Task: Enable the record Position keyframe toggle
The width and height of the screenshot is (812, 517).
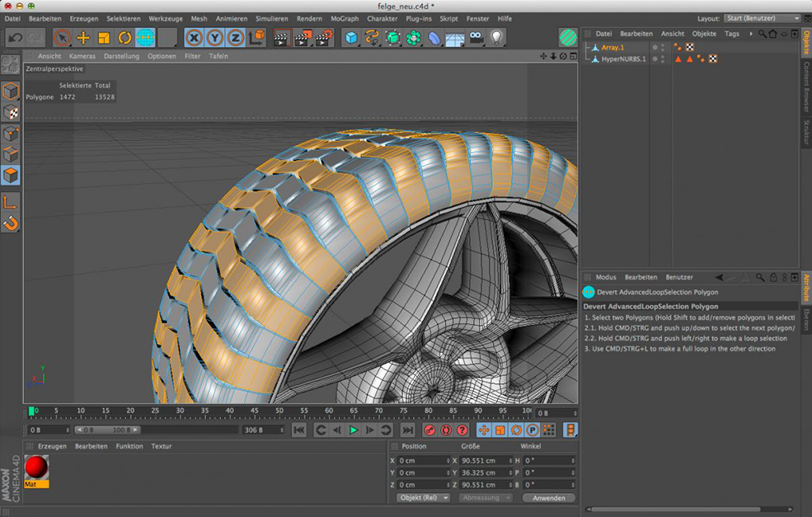Action: click(485, 430)
